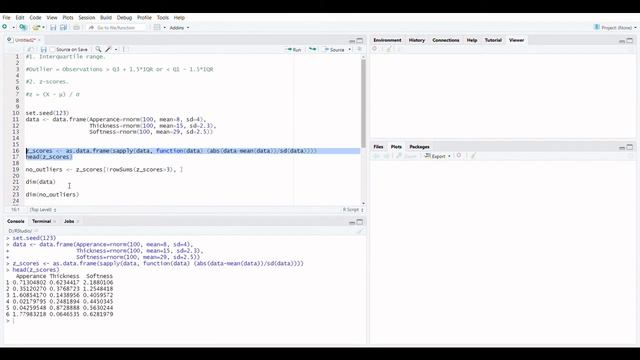Click the editor Save document icon
This screenshot has height=360, width=640.
(43, 49)
